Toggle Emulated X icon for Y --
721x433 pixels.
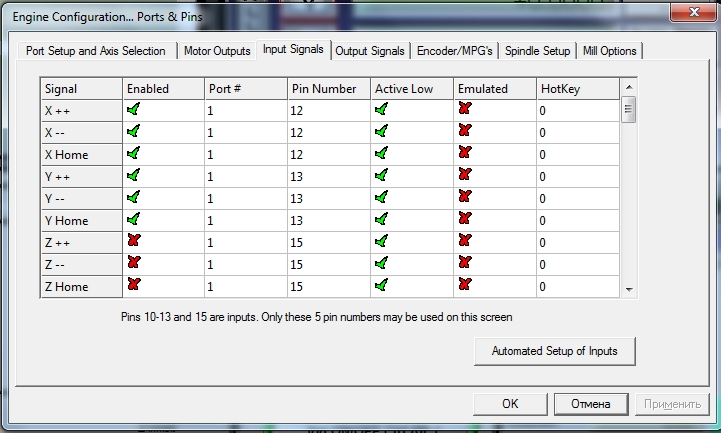[x=465, y=197]
